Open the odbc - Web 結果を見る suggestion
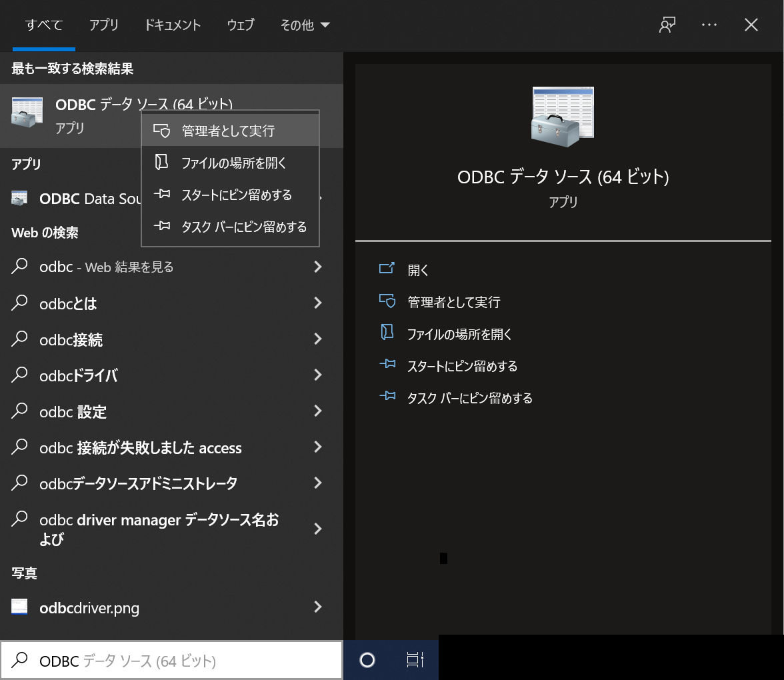Viewport: 784px width, 680px height. coord(171,267)
